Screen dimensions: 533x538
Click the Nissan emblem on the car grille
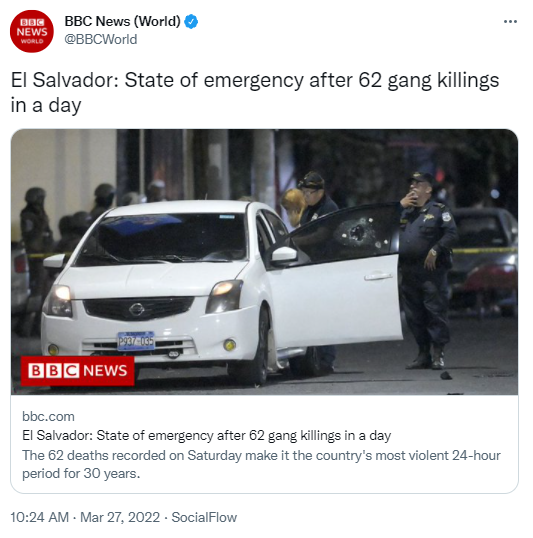(136, 309)
